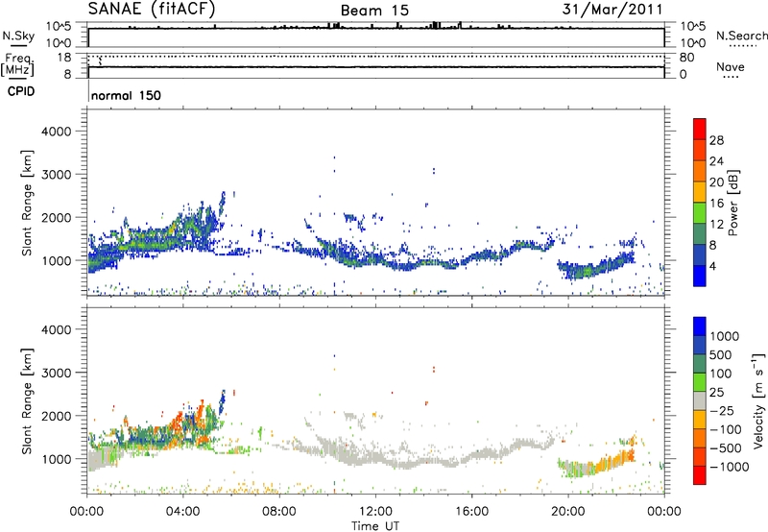The image size is (768, 532).
Task: Pick the light green 25–100 velocity segment
Action: (700, 382)
